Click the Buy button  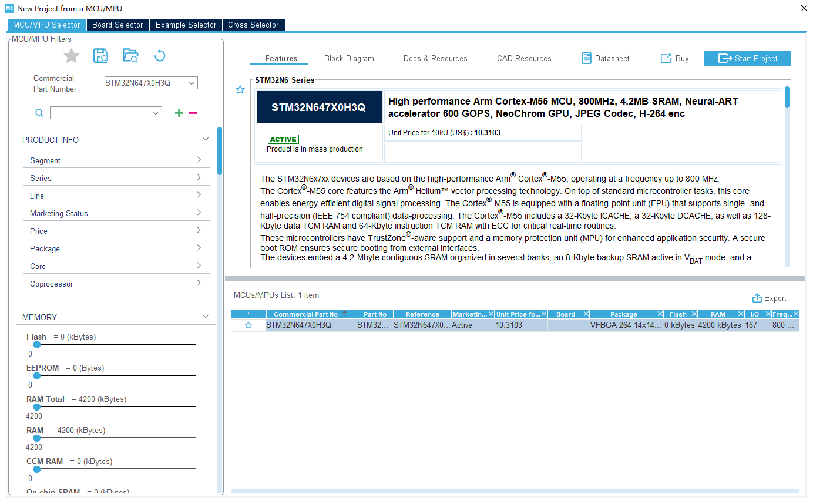click(x=674, y=58)
